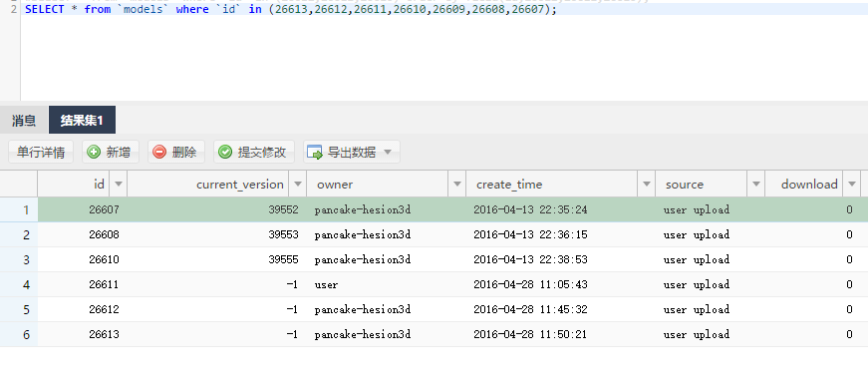Viewport: 868px width, 388px height.
Task: Click the 新增 add row button label
Action: (x=118, y=153)
